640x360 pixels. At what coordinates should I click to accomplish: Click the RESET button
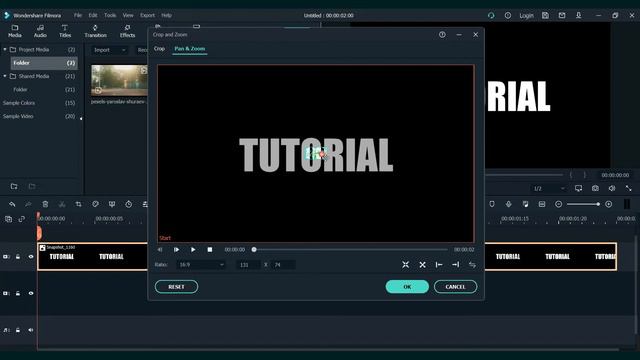(176, 287)
